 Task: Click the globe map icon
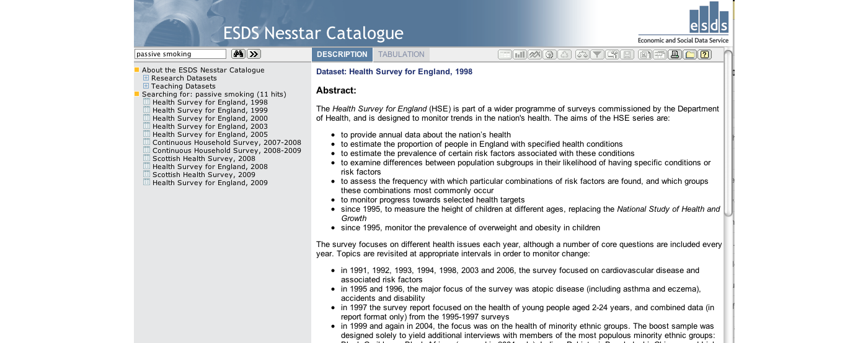click(x=549, y=55)
